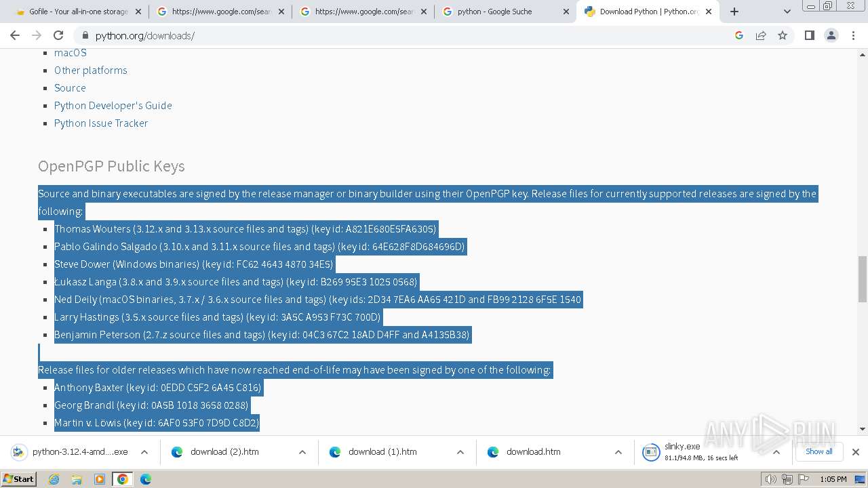
Task: Open a new browser tab
Action: [734, 12]
